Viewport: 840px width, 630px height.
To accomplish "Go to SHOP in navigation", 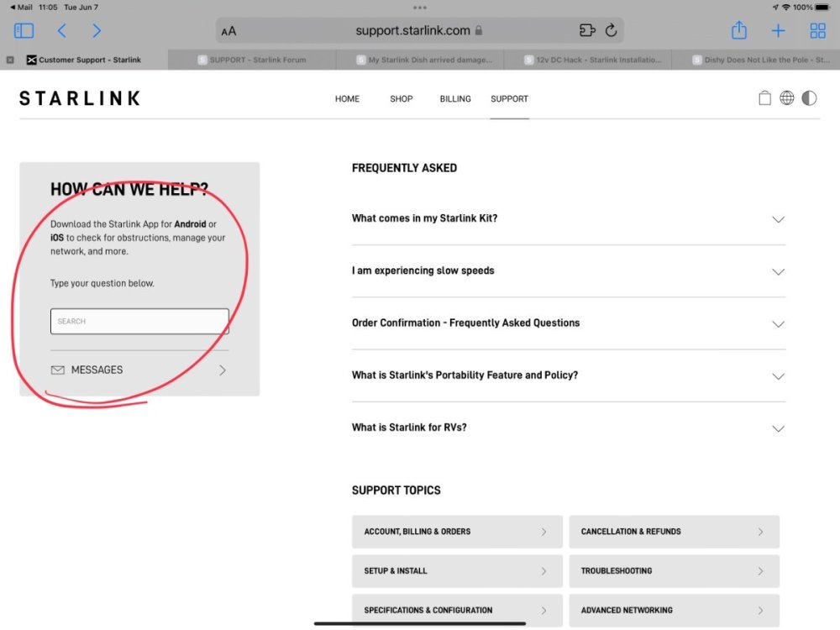I will coord(402,99).
